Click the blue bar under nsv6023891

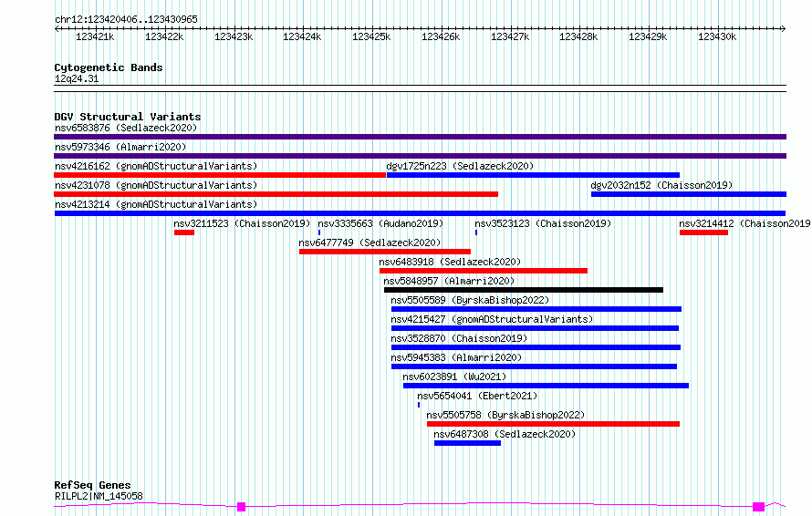tap(546, 386)
